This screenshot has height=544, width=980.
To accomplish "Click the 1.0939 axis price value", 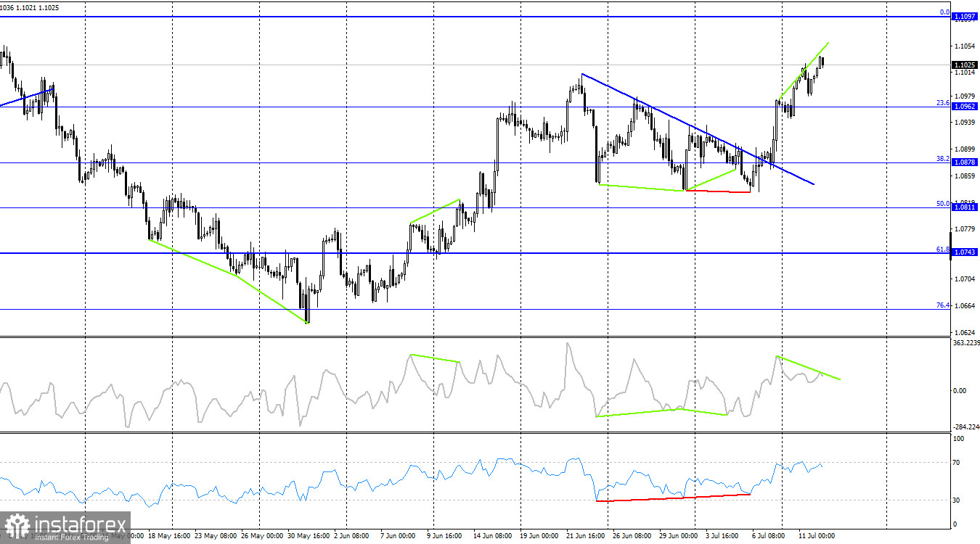I will coord(965,123).
